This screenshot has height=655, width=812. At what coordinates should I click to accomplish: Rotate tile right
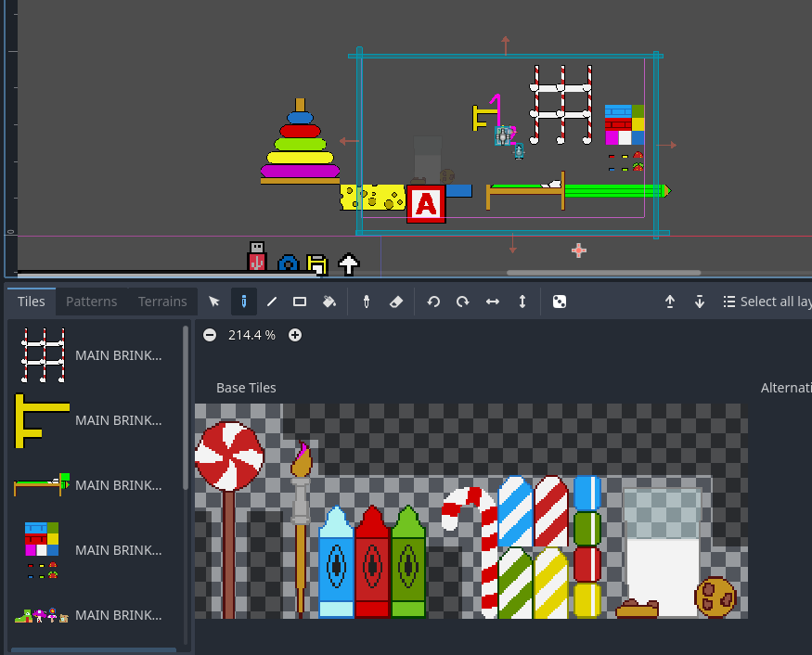[x=462, y=302]
